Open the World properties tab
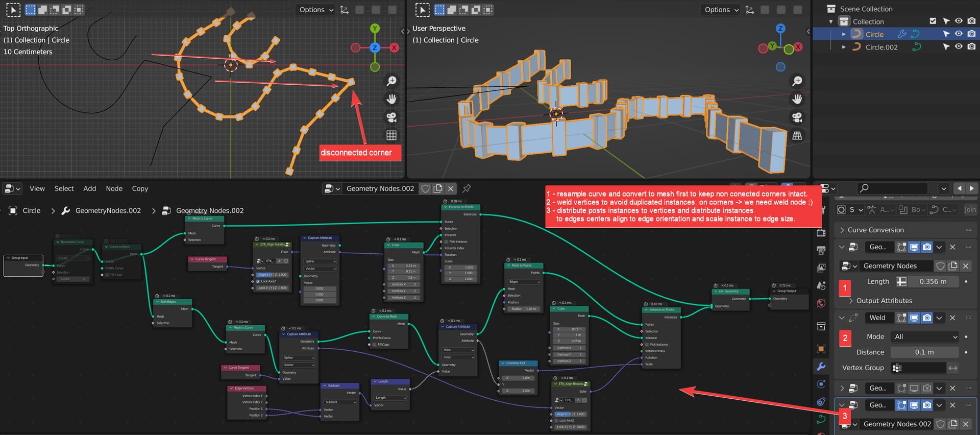This screenshot has height=435, width=980. [821, 303]
